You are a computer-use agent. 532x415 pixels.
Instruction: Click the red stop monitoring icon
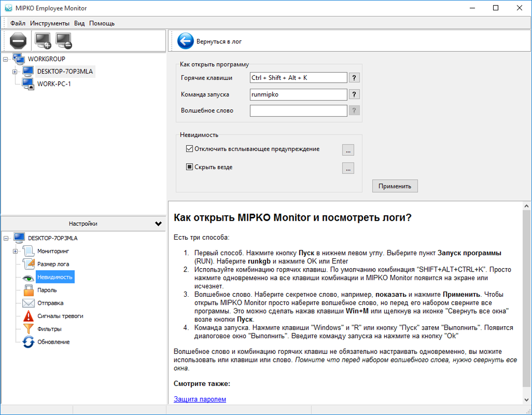point(17,41)
